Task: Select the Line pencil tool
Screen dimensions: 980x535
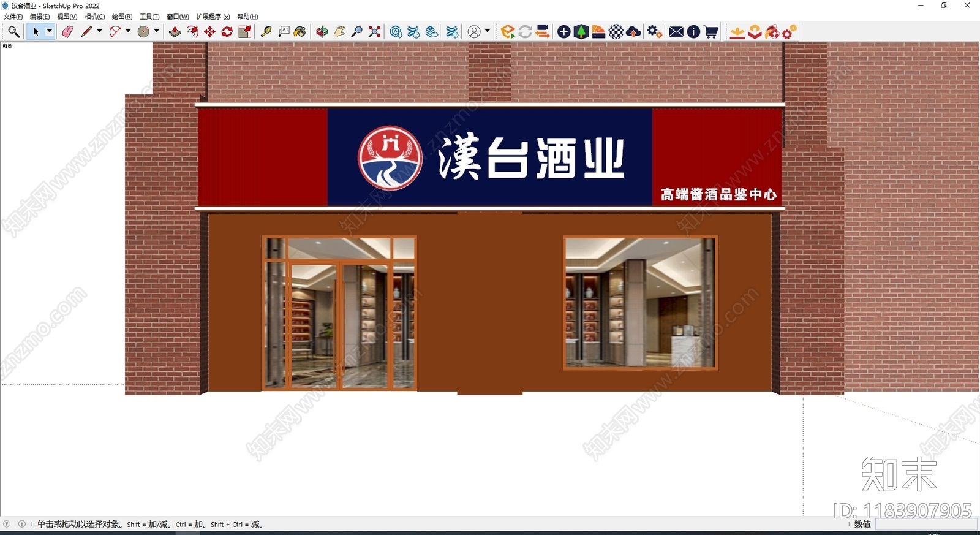Action: pyautogui.click(x=86, y=32)
